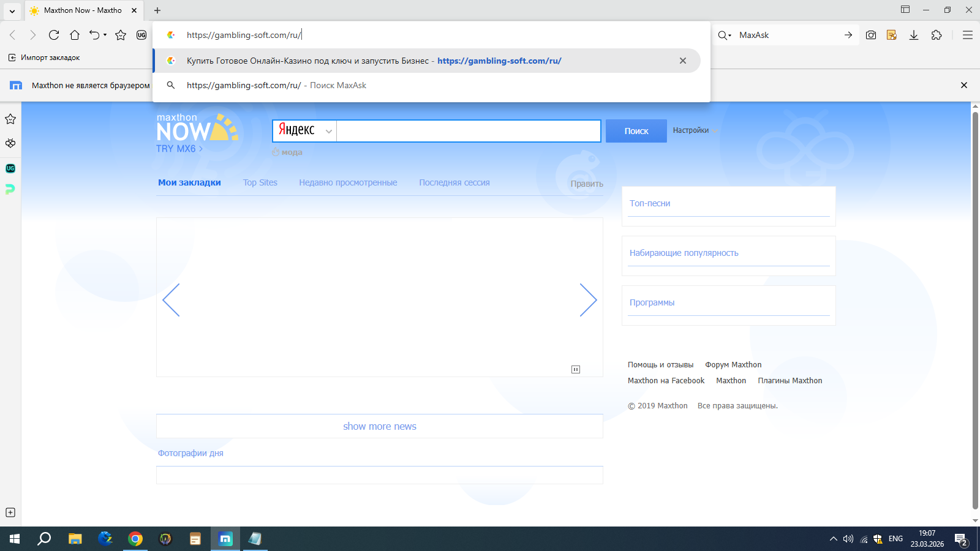980x551 pixels.
Task: Open favorites star in left sidebar
Action: [10, 119]
